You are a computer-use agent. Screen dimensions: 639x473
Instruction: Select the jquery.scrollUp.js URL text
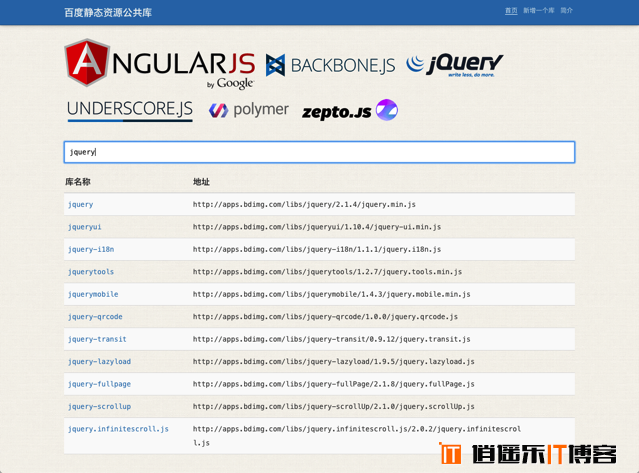point(333,406)
